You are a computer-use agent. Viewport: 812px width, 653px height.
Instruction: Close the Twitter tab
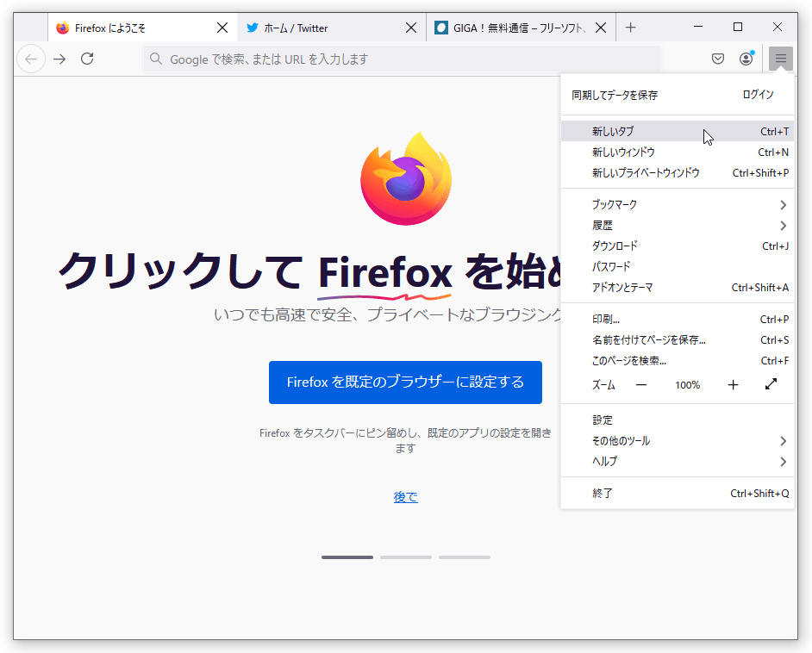[411, 28]
